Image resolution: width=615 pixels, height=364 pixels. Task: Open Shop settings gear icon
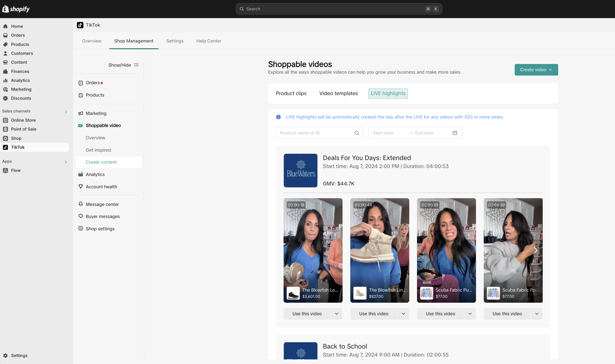tap(81, 228)
